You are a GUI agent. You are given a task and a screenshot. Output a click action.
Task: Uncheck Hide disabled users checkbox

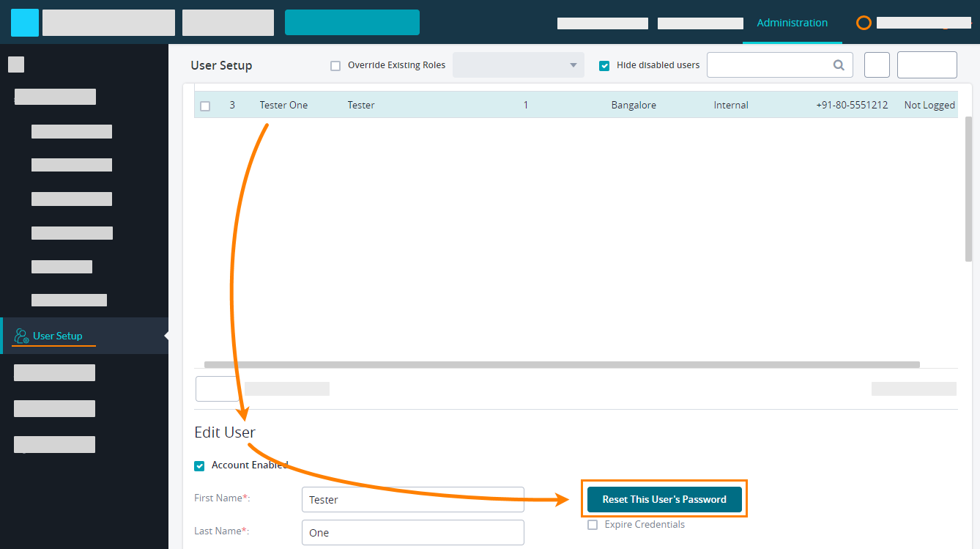(604, 66)
